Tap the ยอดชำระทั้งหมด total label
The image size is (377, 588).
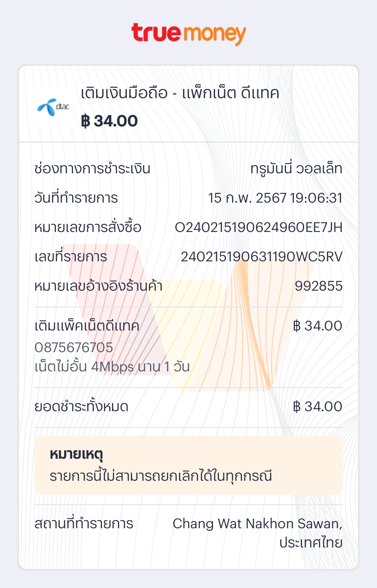[81, 407]
